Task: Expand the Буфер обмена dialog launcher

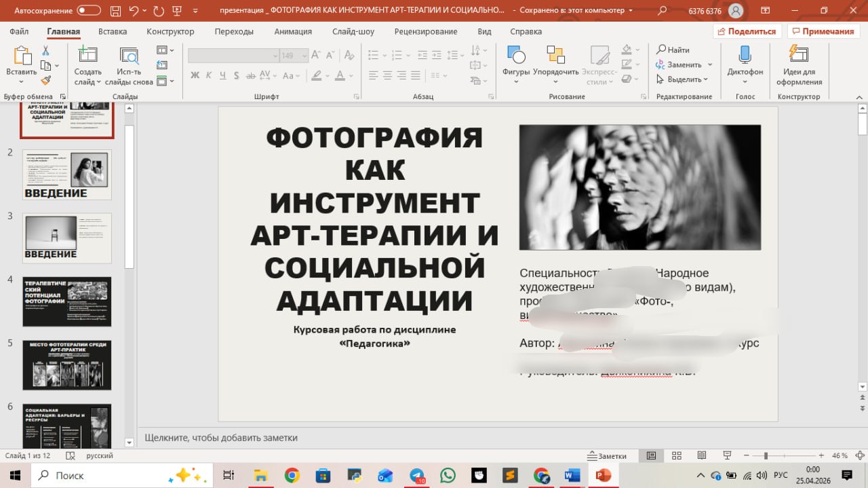Action: click(63, 97)
